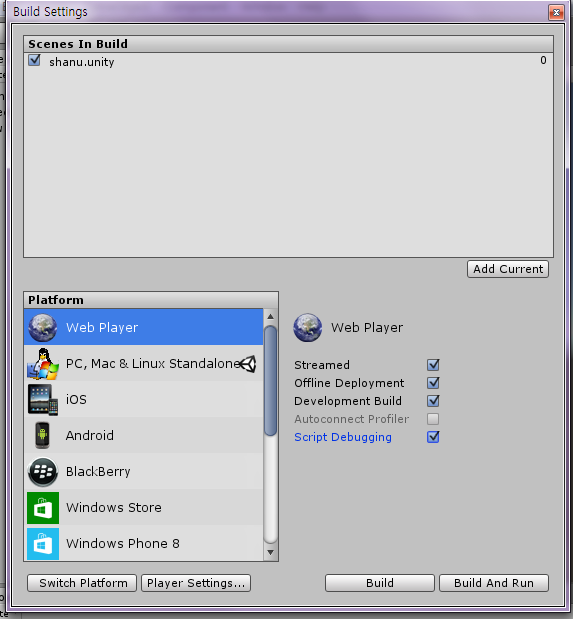573x619 pixels.
Task: Select the BlackBerry platform row
Action: [x=143, y=472]
